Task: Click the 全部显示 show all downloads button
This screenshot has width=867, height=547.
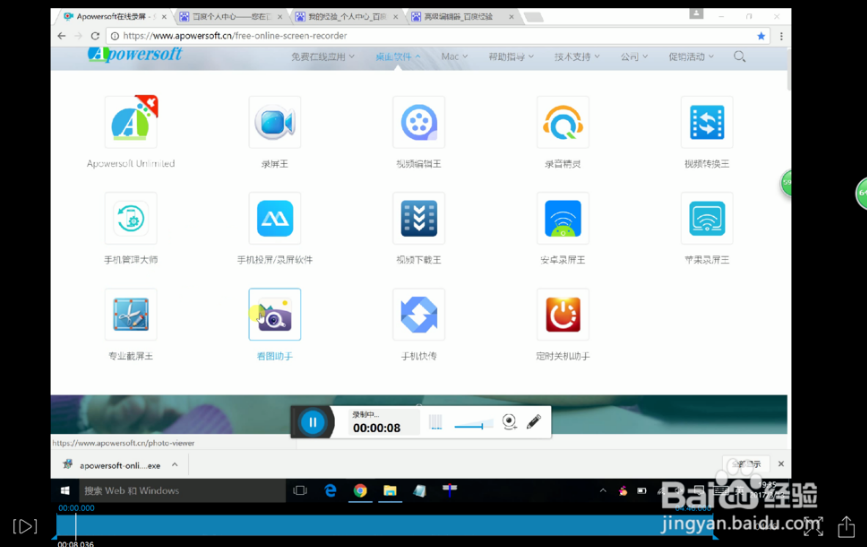Action: point(746,464)
